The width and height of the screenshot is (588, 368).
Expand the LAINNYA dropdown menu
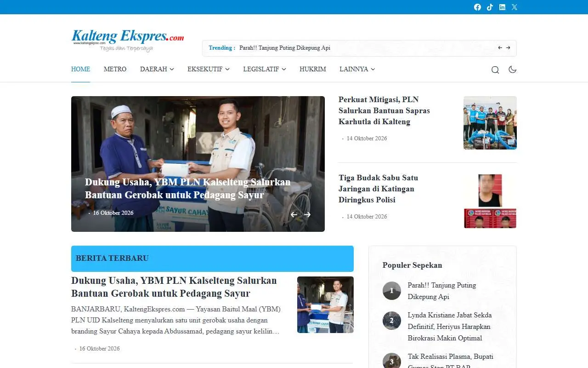pyautogui.click(x=357, y=69)
